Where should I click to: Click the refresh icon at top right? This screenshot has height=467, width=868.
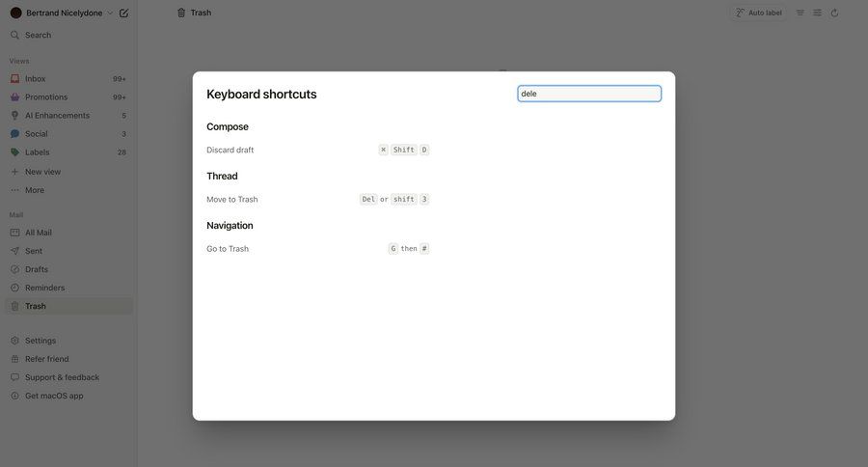tap(834, 14)
